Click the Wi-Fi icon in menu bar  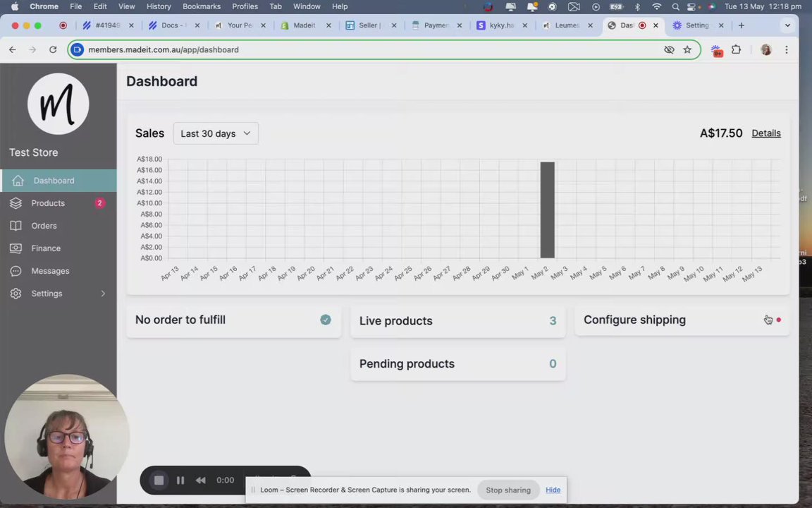point(657,7)
